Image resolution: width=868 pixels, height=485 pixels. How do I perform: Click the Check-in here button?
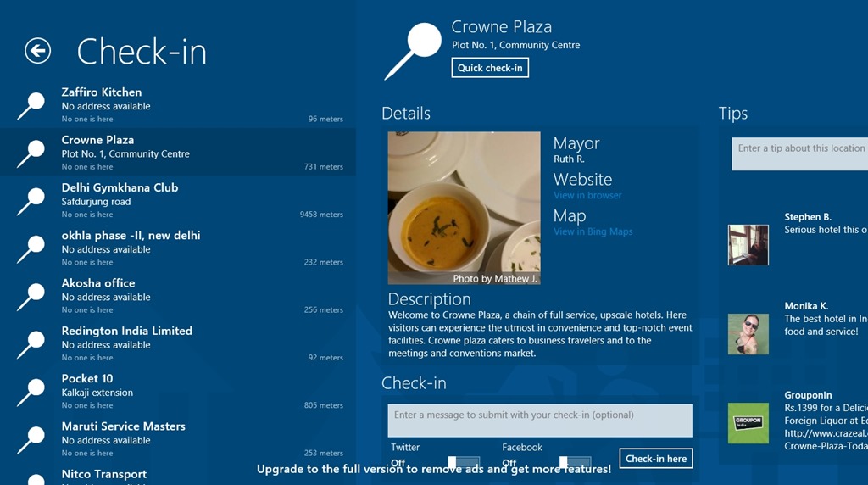click(x=656, y=459)
